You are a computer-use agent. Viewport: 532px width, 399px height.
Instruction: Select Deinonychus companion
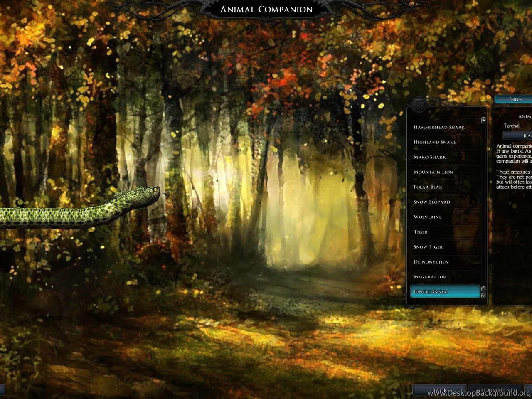coord(445,262)
